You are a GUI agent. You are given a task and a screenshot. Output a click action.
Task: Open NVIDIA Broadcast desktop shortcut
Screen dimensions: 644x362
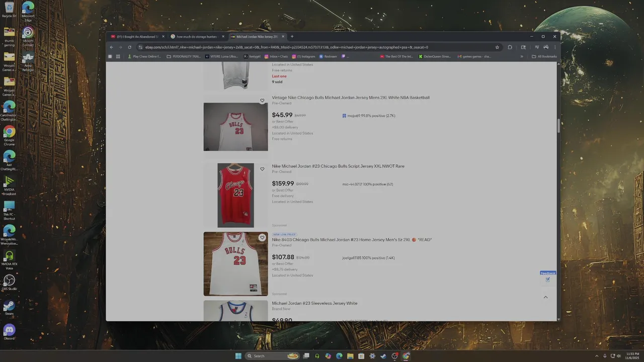[x=9, y=185]
